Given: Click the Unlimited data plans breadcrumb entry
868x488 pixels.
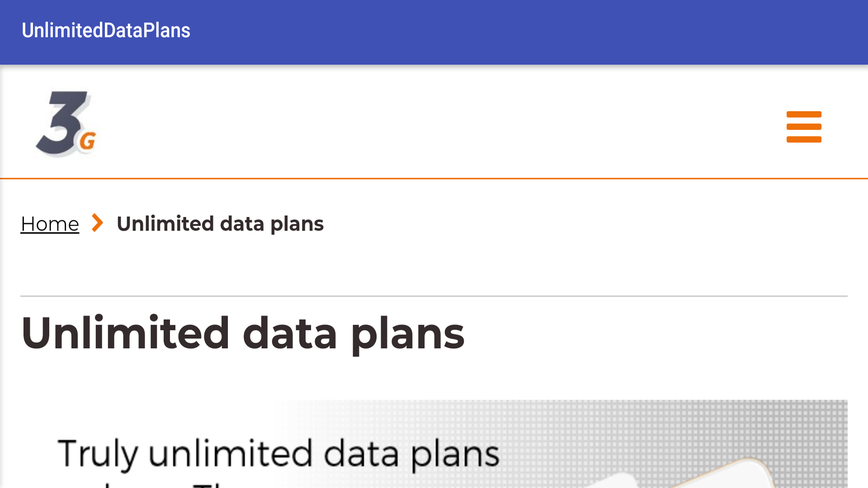Looking at the screenshot, I should tap(220, 223).
